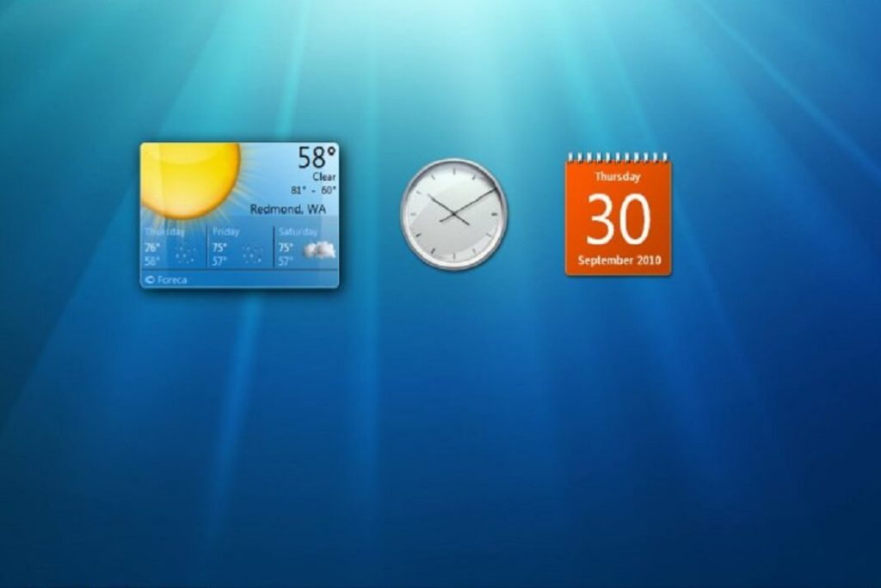881x588 pixels.
Task: Select the Saturday forecast column
Action: click(308, 245)
